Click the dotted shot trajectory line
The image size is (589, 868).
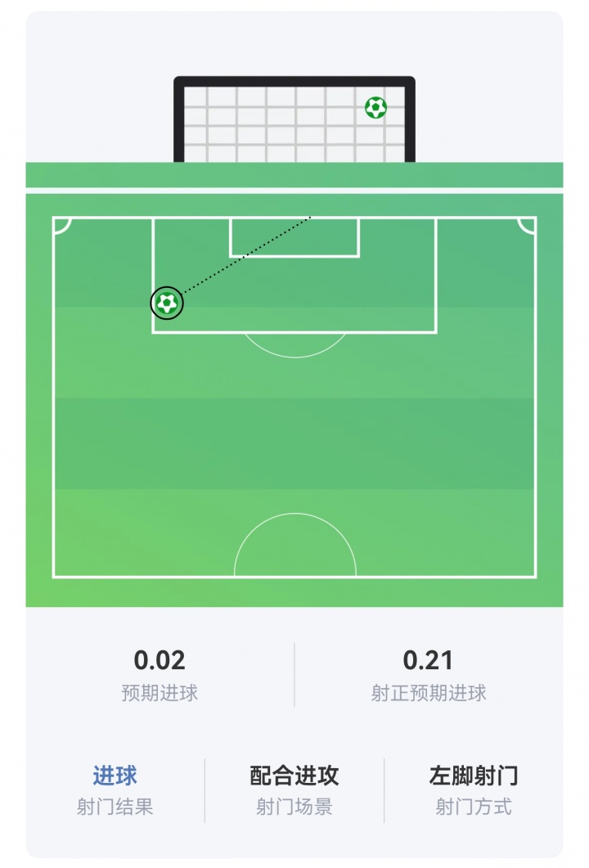tap(247, 255)
